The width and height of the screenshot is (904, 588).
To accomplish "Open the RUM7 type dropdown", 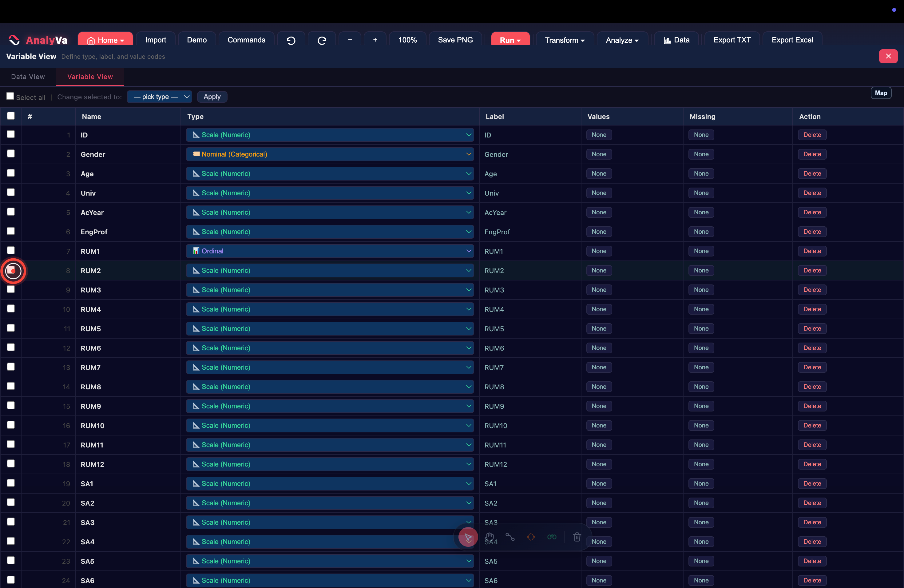I will tap(330, 367).
